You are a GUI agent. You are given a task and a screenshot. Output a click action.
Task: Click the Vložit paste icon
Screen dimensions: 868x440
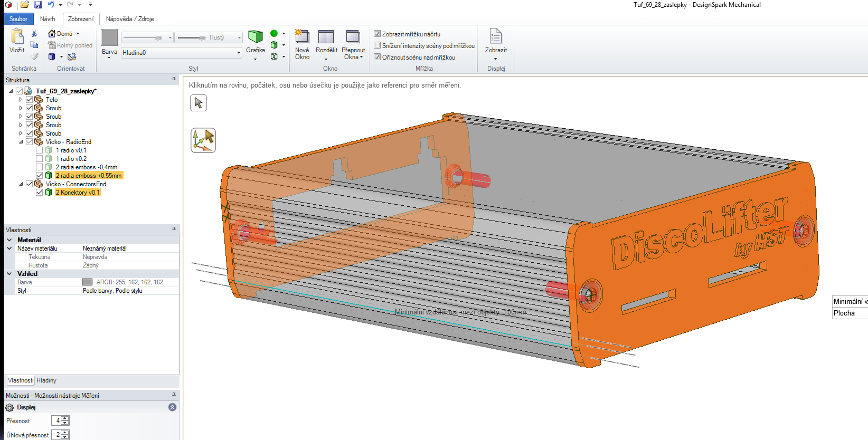pyautogui.click(x=17, y=37)
